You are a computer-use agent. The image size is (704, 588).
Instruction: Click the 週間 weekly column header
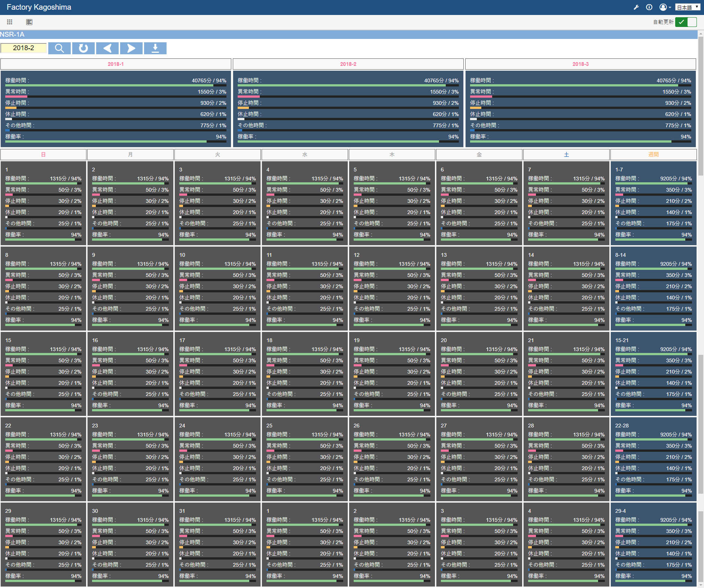click(653, 155)
